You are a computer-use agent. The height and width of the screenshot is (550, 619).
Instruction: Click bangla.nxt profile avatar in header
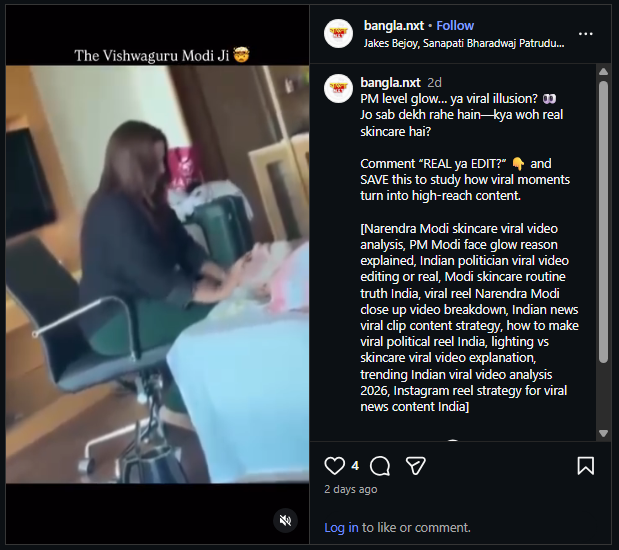(339, 33)
